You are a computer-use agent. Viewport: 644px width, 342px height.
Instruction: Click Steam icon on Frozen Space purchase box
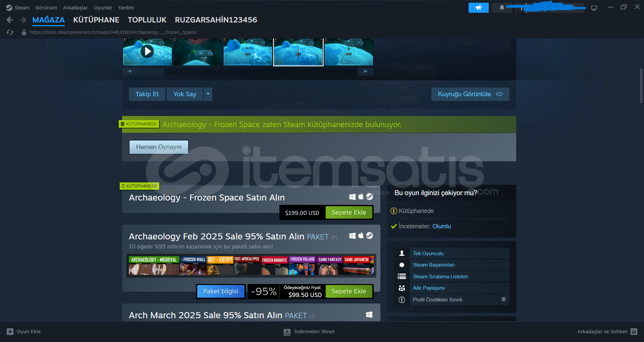coord(369,197)
